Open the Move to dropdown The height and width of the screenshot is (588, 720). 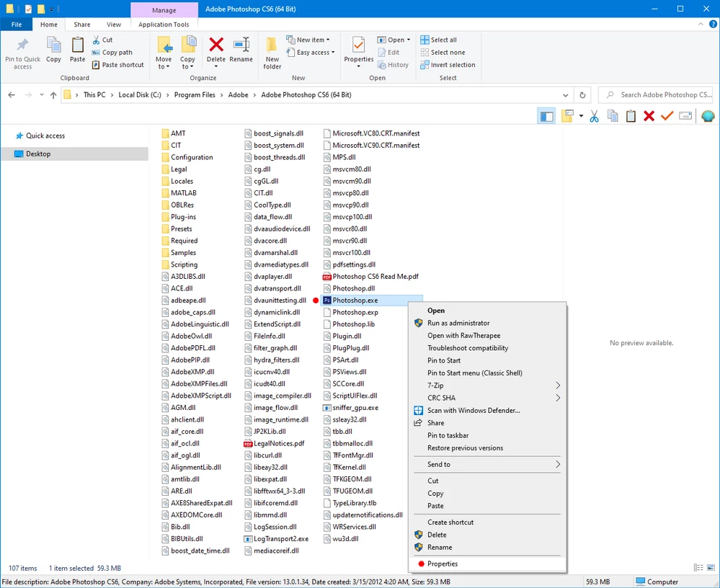pyautogui.click(x=164, y=63)
